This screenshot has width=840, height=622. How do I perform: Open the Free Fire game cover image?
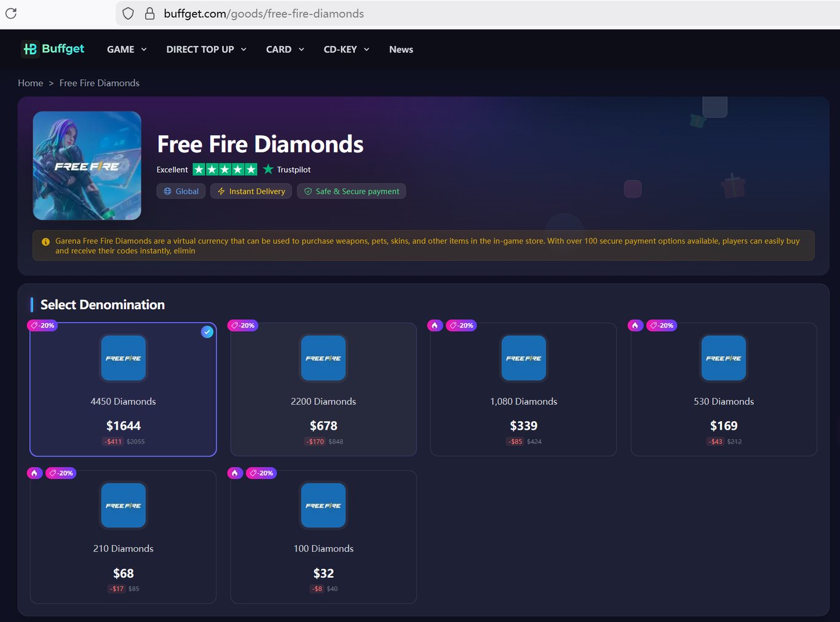[87, 165]
